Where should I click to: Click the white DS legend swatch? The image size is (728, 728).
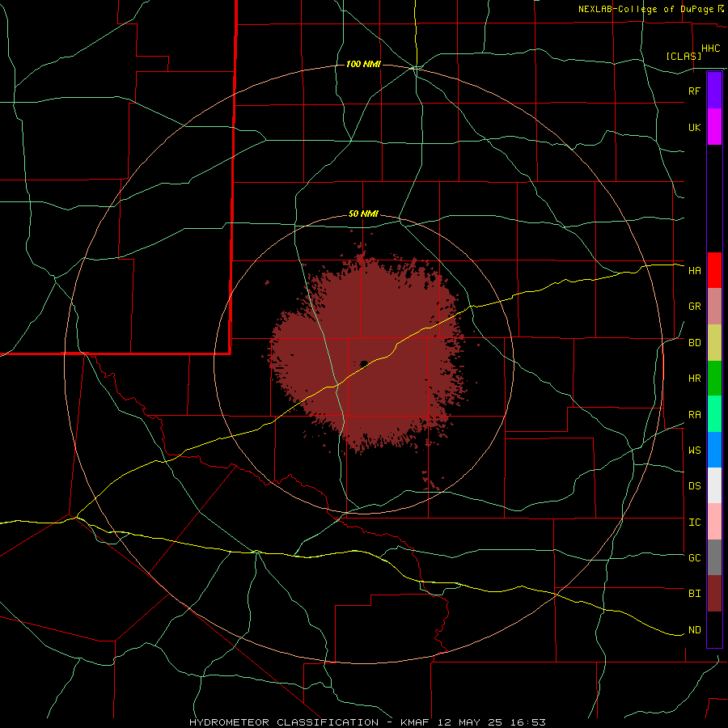[714, 485]
